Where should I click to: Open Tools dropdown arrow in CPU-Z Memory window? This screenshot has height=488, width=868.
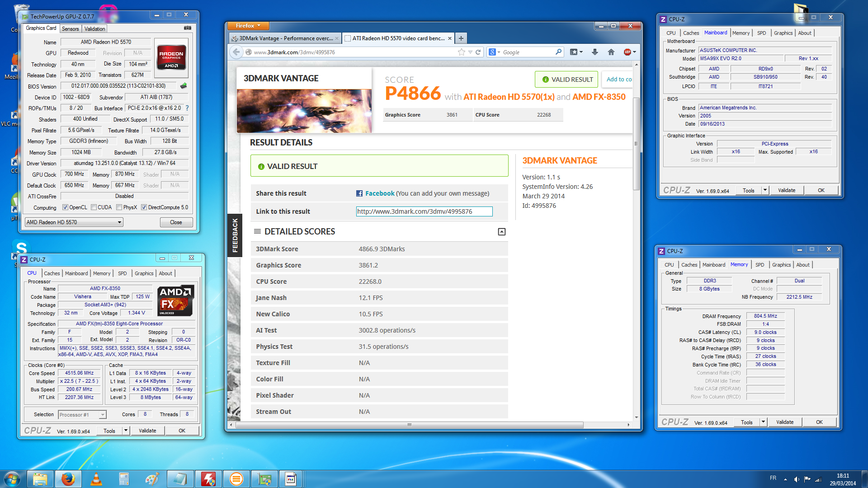pos(764,422)
